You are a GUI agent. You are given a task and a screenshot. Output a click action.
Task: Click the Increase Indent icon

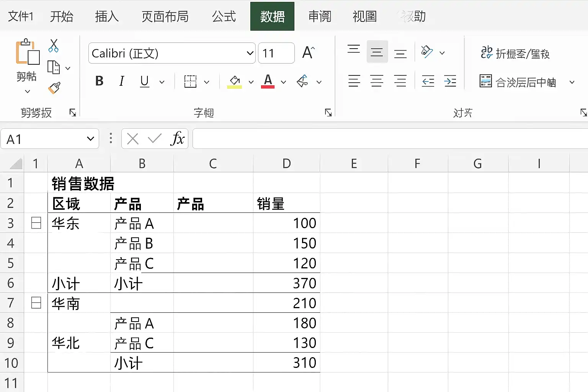(450, 81)
